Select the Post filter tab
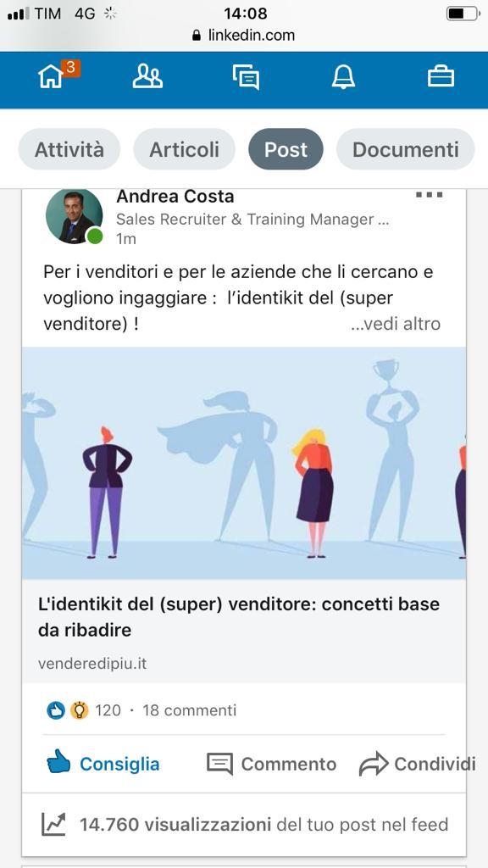Image resolution: width=488 pixels, height=868 pixels. pyautogui.click(x=286, y=149)
